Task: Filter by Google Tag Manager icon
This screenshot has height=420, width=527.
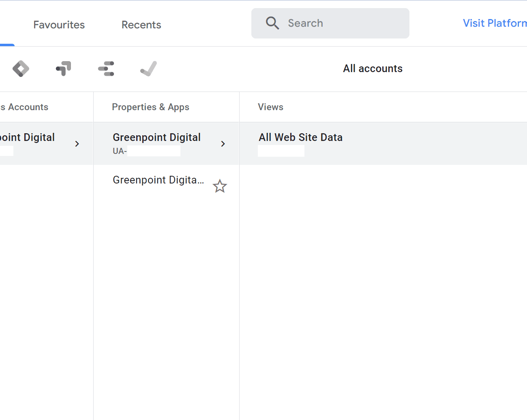Action: click(x=21, y=68)
